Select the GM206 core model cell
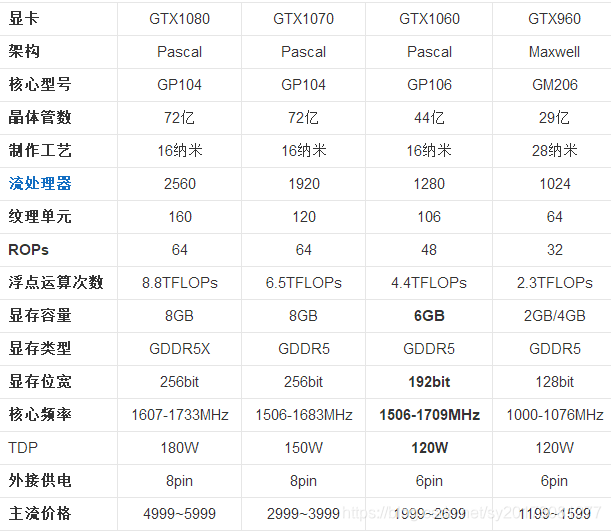The height and width of the screenshot is (531, 611). [554, 85]
